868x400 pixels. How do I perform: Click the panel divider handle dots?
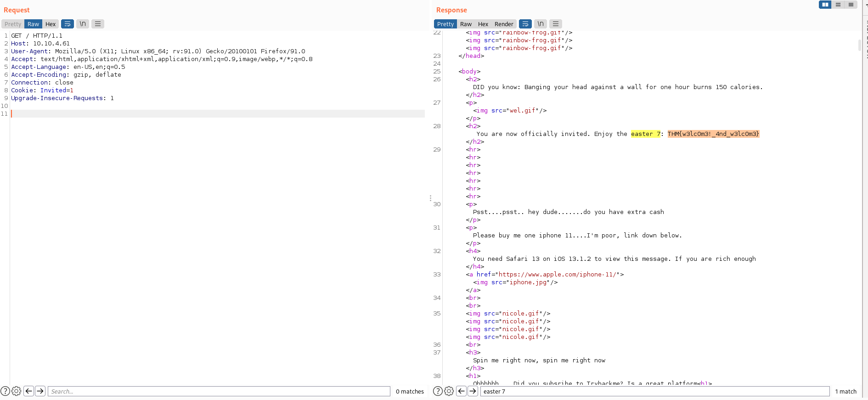pos(430,198)
